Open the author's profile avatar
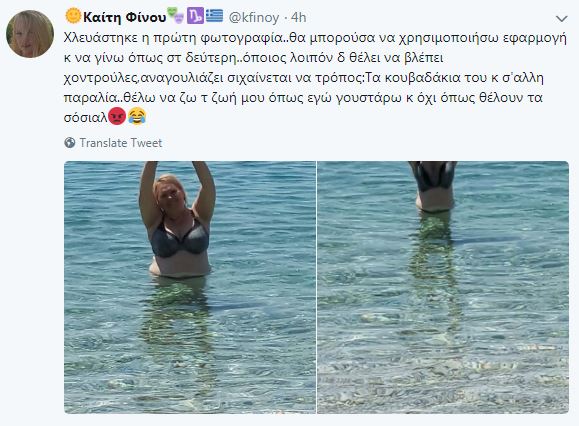Viewport: 579px width, 426px height. pos(30,34)
